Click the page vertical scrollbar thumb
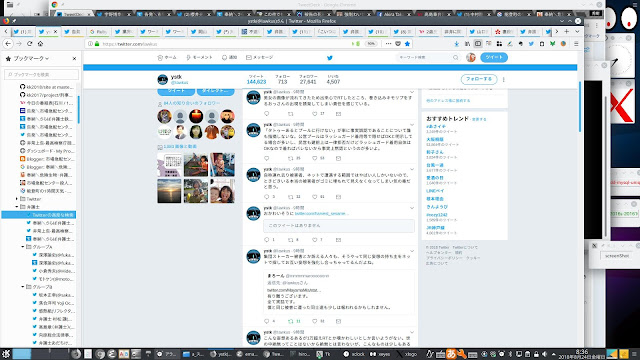This screenshot has height=360, width=640. 580,106
